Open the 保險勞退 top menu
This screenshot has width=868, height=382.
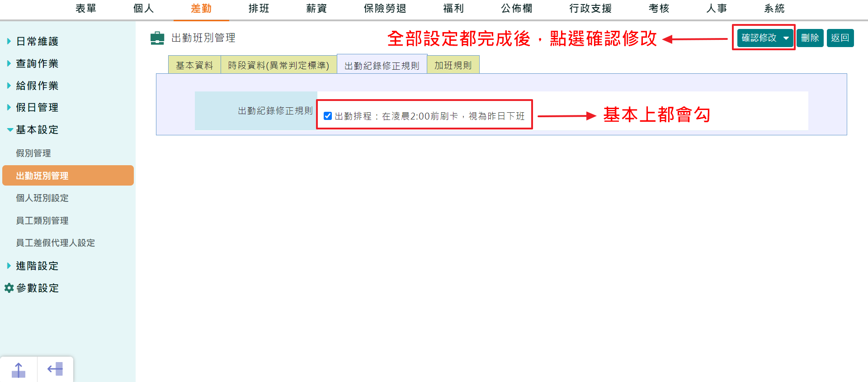385,9
